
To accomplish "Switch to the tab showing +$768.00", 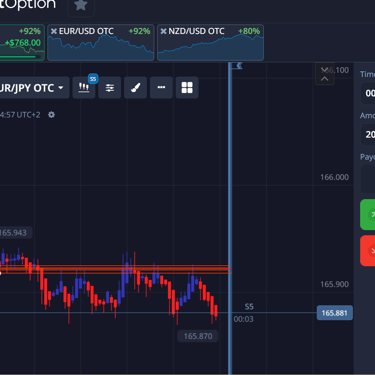I will (22, 42).
